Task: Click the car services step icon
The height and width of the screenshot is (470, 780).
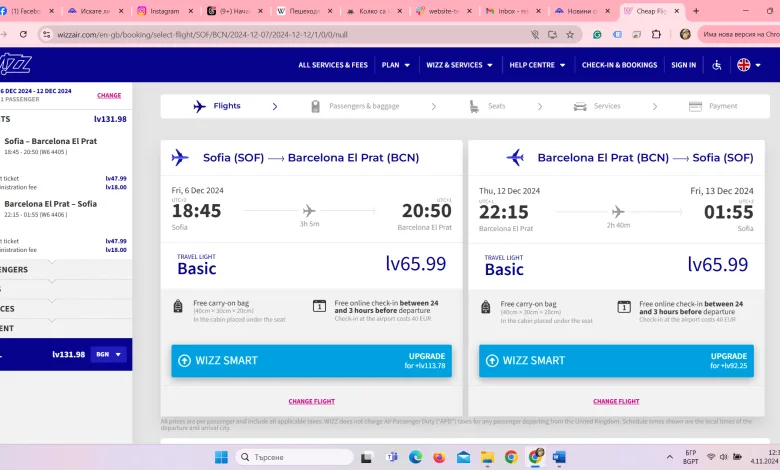Action: tap(580, 106)
